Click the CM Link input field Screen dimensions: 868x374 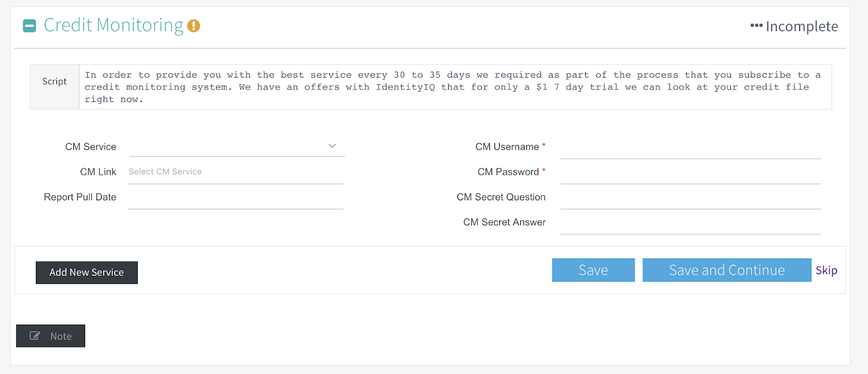click(x=236, y=172)
